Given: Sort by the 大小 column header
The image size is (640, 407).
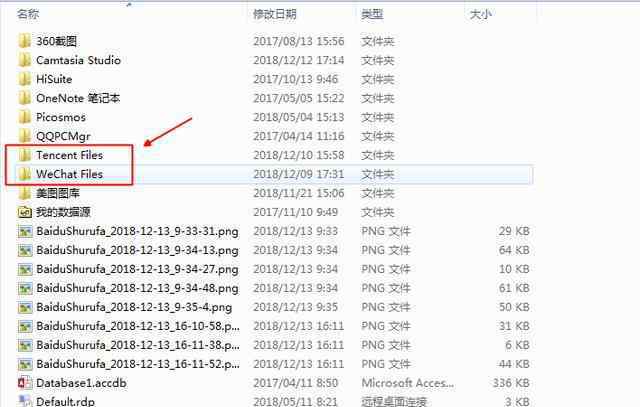Looking at the screenshot, I should pos(480,14).
